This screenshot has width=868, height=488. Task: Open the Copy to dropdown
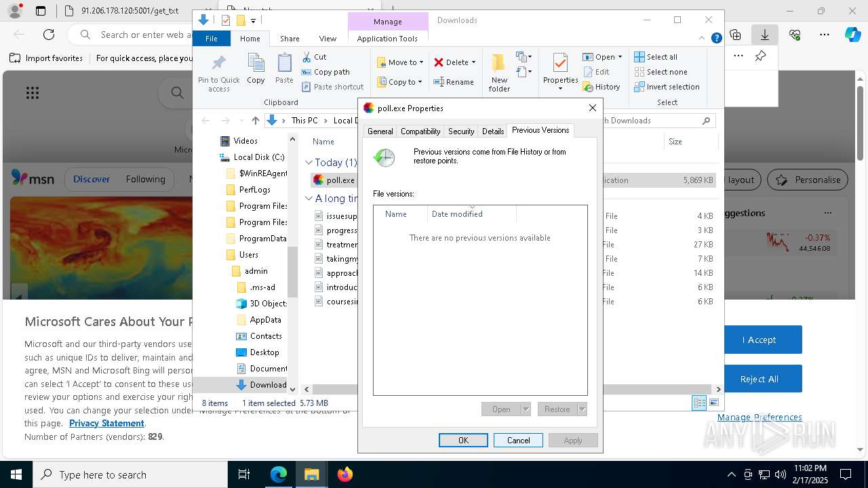point(400,82)
